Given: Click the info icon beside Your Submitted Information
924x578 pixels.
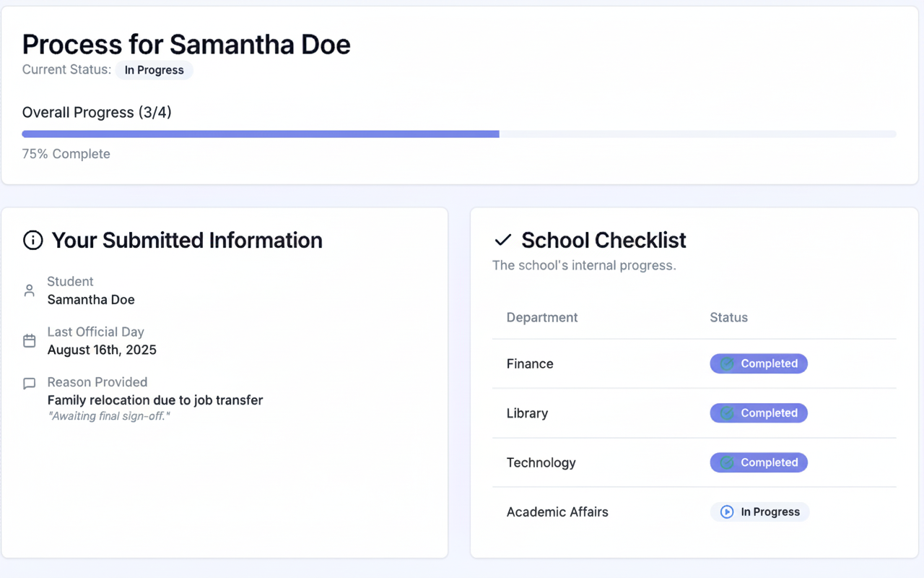Looking at the screenshot, I should click(32, 241).
